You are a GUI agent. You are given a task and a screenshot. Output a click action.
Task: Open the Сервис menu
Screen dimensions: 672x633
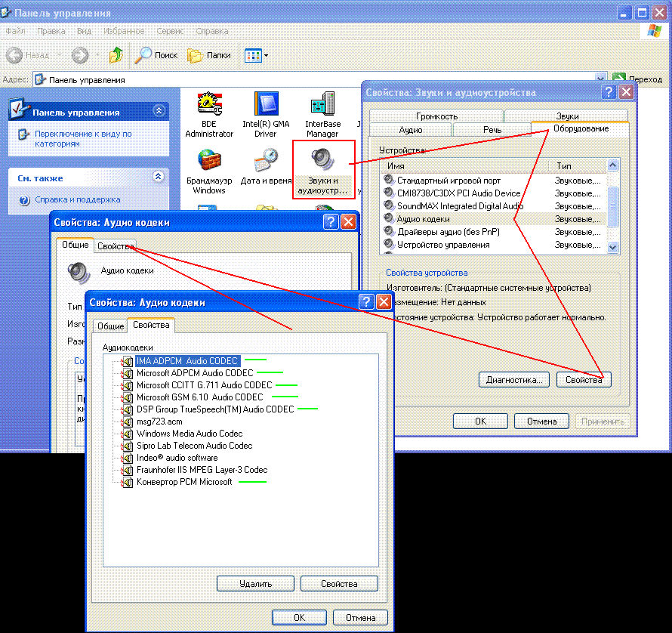pyautogui.click(x=170, y=31)
